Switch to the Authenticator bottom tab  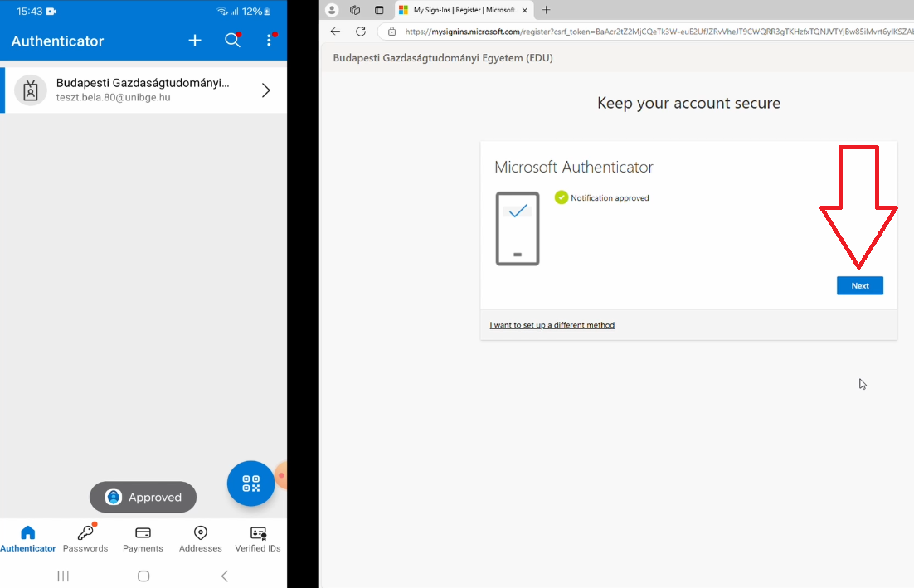28,539
